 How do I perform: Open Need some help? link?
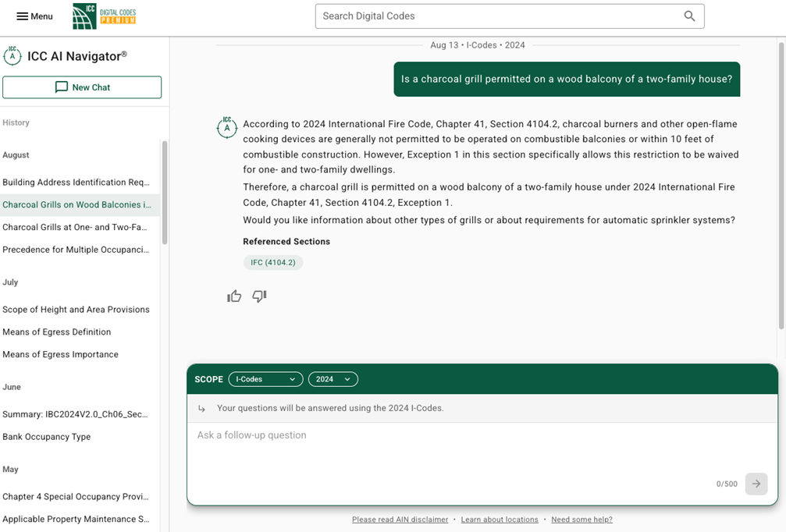click(581, 520)
